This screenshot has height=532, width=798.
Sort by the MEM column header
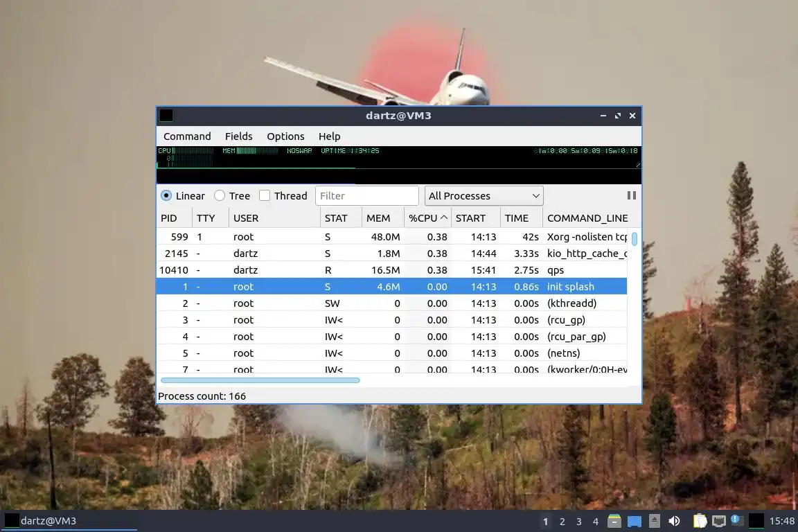[x=383, y=218]
